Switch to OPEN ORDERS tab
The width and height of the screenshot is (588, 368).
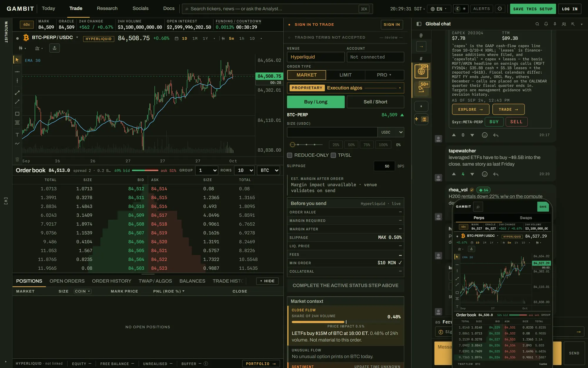tap(67, 281)
